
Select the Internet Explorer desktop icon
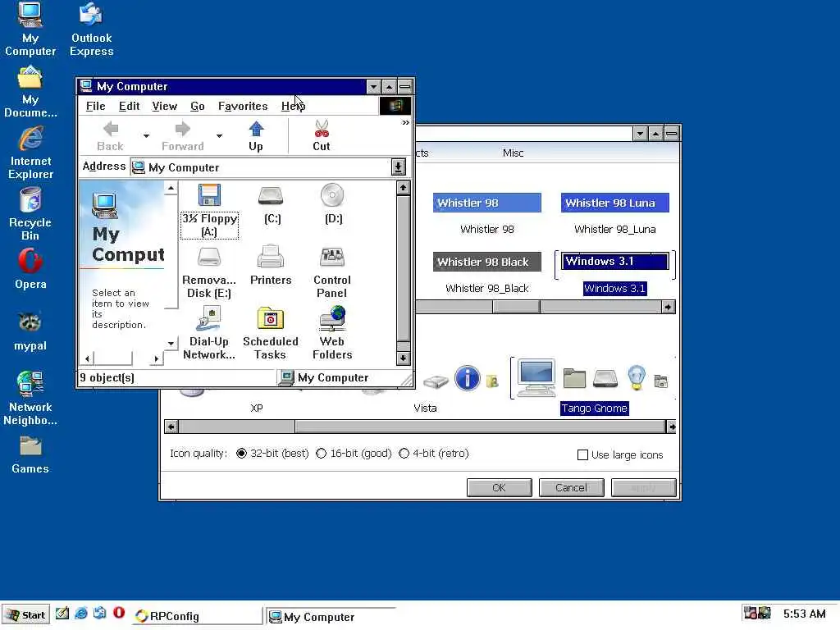(30, 153)
